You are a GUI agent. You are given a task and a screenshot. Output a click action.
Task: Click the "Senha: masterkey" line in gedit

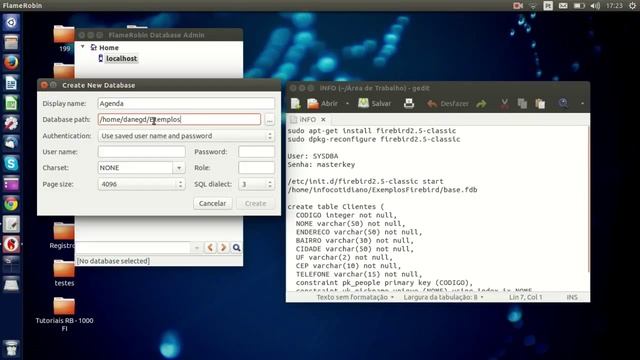pos(321,164)
